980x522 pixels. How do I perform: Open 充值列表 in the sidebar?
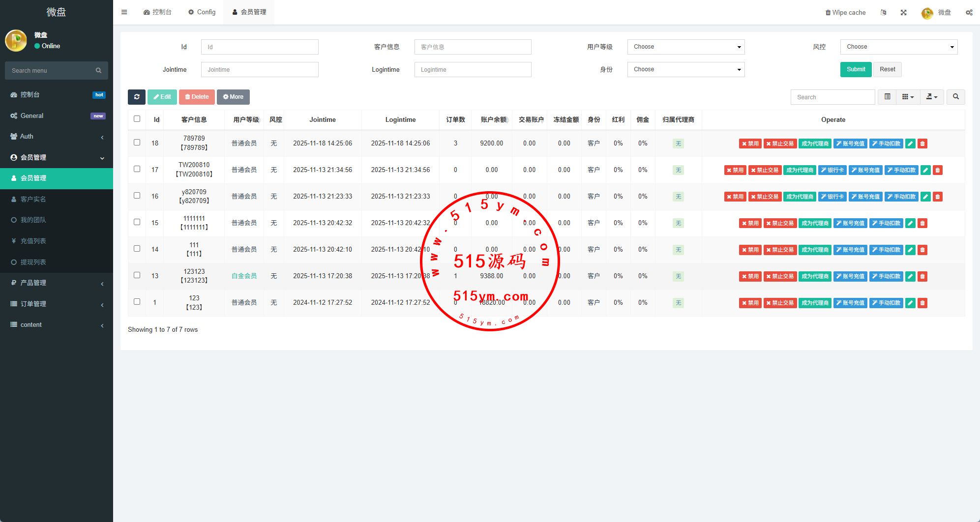[33, 241]
